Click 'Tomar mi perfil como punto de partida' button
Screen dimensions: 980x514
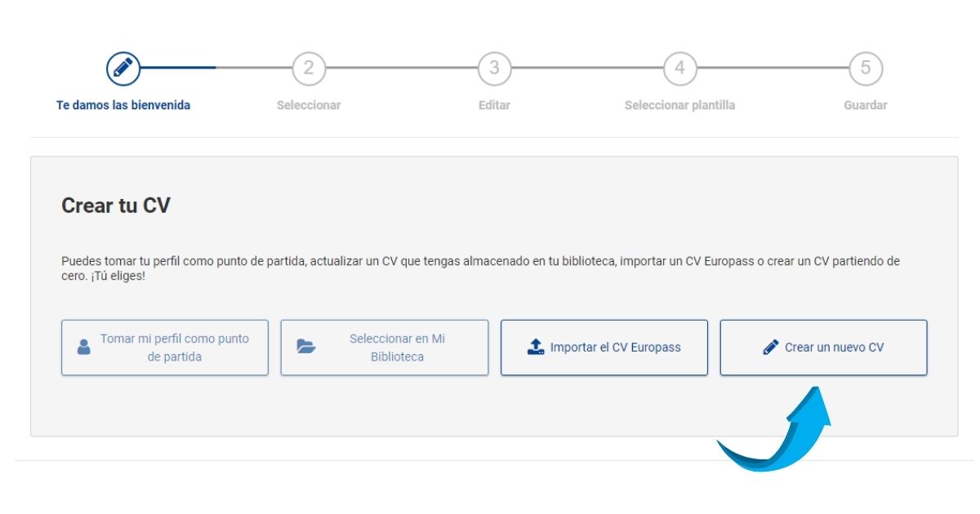[x=165, y=348]
